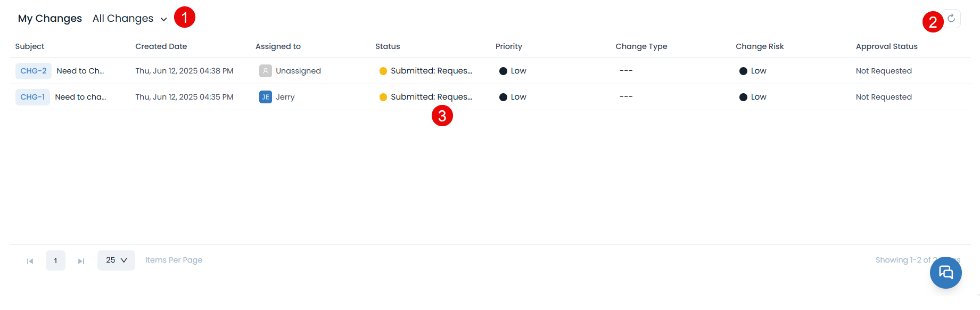The width and height of the screenshot is (980, 310).
Task: Open change request CHG-2
Action: 34,71
